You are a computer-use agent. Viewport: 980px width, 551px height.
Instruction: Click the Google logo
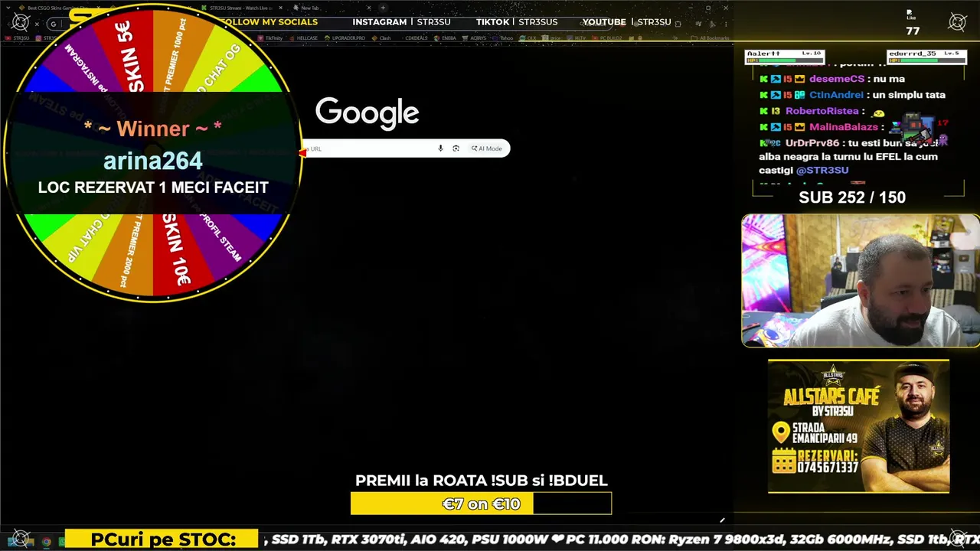[x=367, y=112]
